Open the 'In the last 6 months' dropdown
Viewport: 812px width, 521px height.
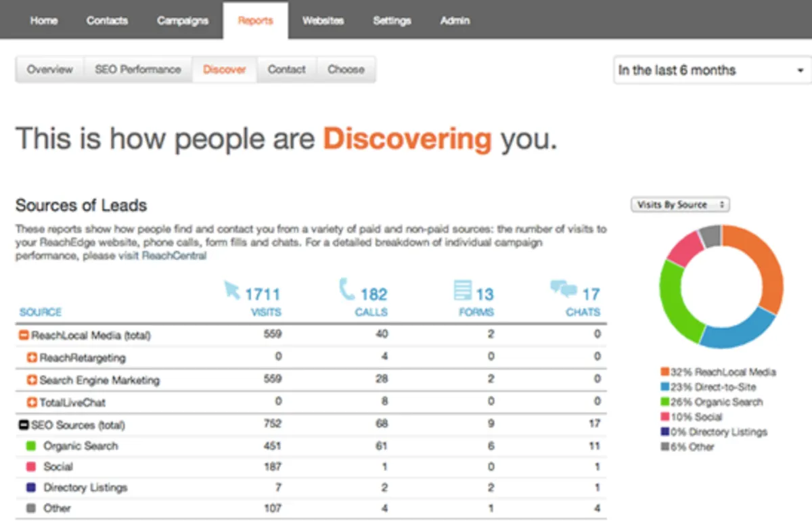pos(713,70)
